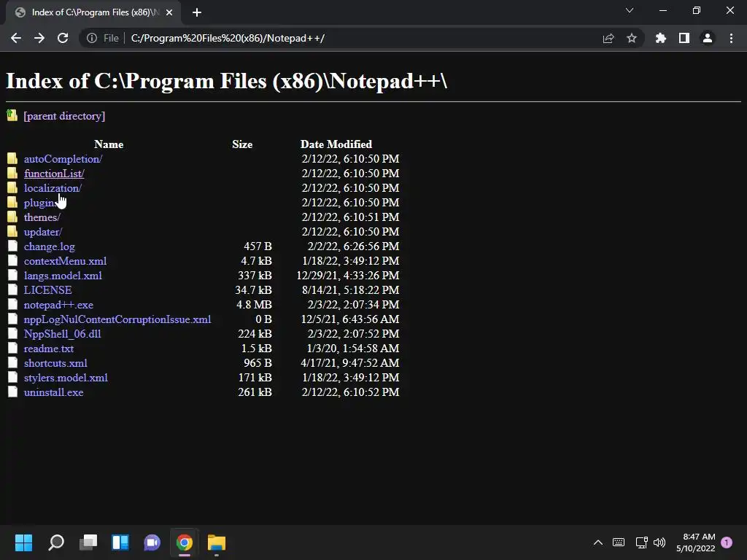Show hidden system tray icons
The width and height of the screenshot is (747, 560).
point(598,542)
